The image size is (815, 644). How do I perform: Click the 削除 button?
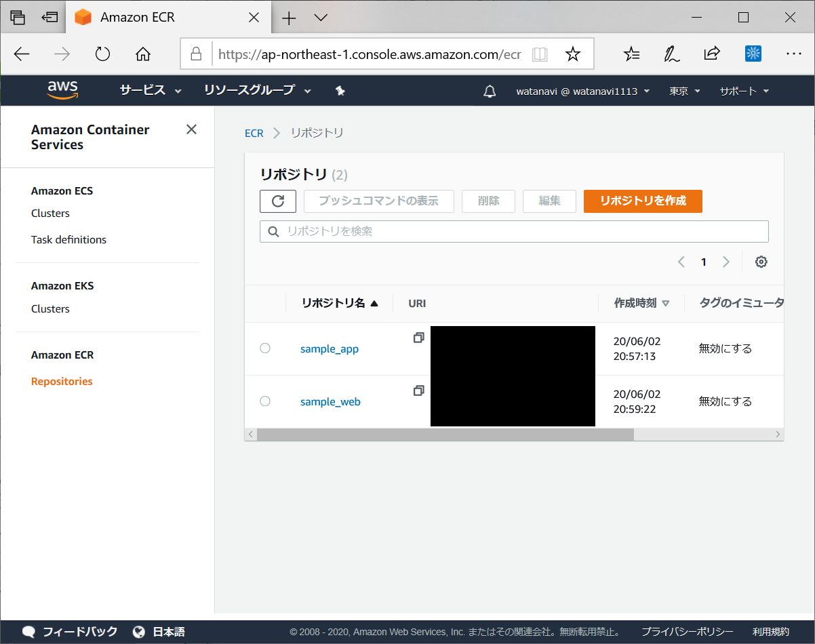488,201
